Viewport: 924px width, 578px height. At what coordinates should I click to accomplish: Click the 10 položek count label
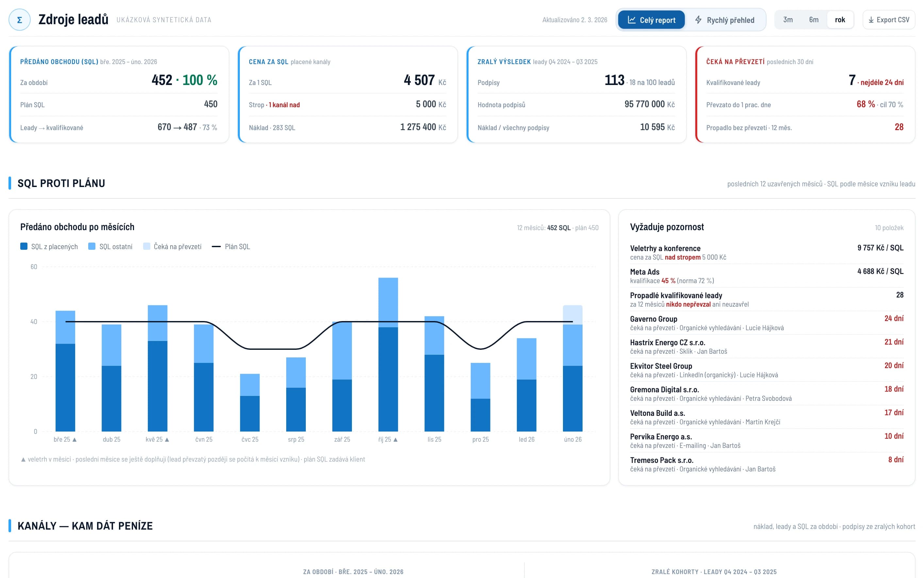click(x=889, y=228)
